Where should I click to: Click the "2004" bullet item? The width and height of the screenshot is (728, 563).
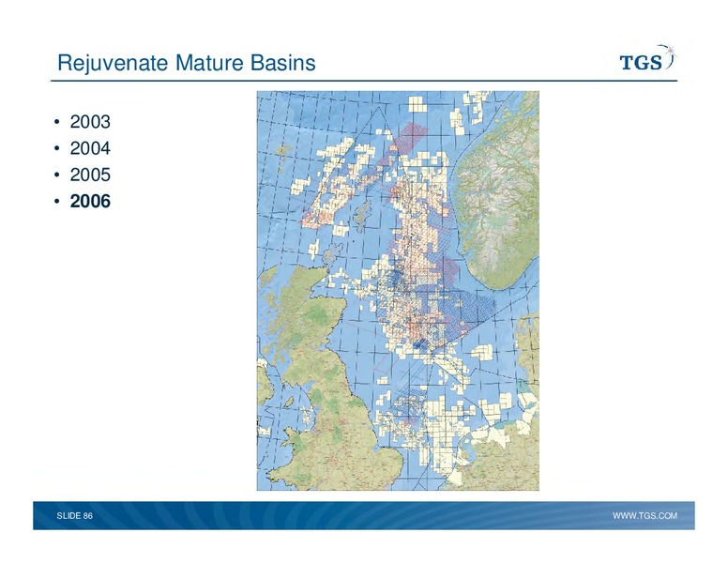click(x=90, y=148)
